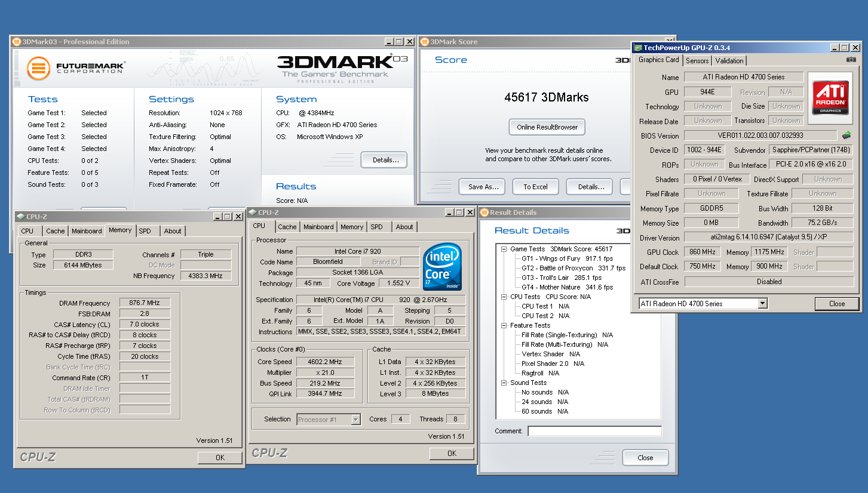The height and width of the screenshot is (493, 868).
Task: Select the GPU-Z Graphics Card tab
Action: coord(658,60)
